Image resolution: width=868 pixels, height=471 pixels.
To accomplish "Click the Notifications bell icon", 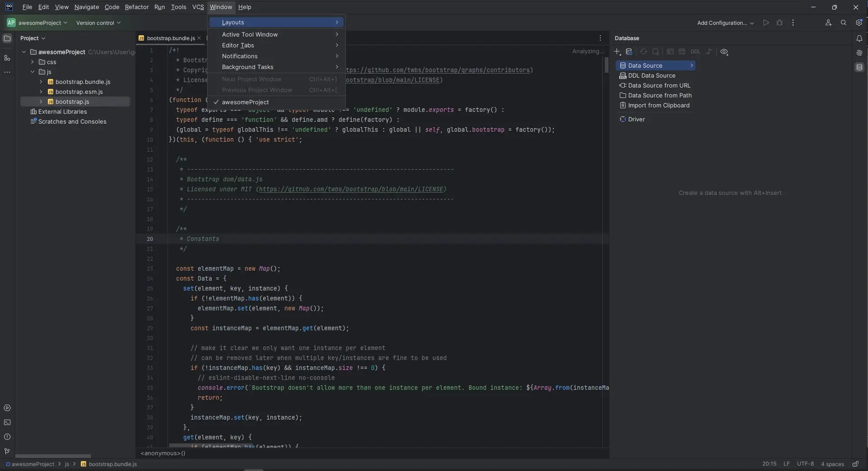I will (x=859, y=39).
